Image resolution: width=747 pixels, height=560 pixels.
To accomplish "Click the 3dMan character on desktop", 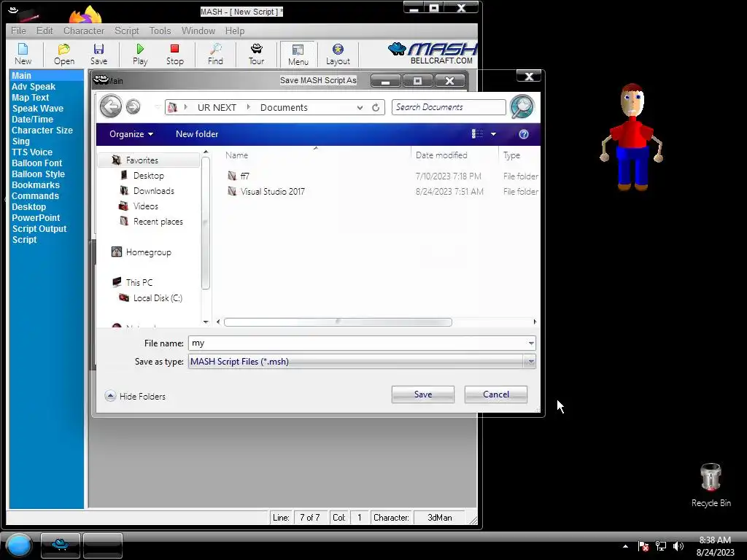I will click(632, 138).
